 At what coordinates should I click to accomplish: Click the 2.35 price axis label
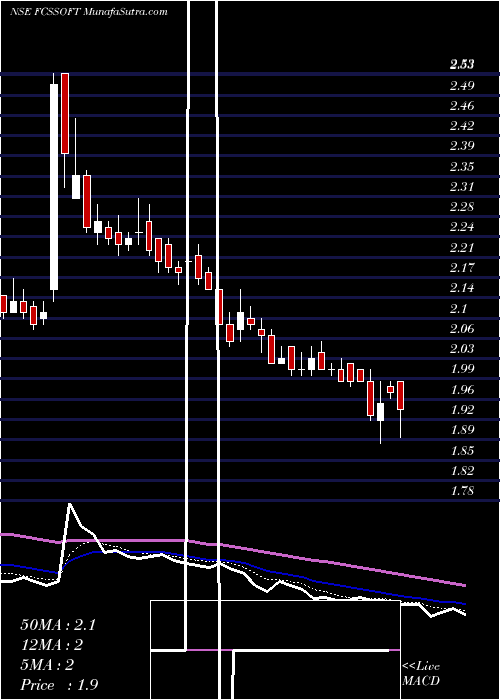pyautogui.click(x=461, y=167)
